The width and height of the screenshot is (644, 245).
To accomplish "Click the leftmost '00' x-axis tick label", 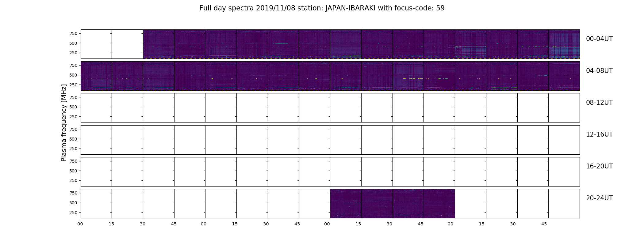I will [x=80, y=224].
